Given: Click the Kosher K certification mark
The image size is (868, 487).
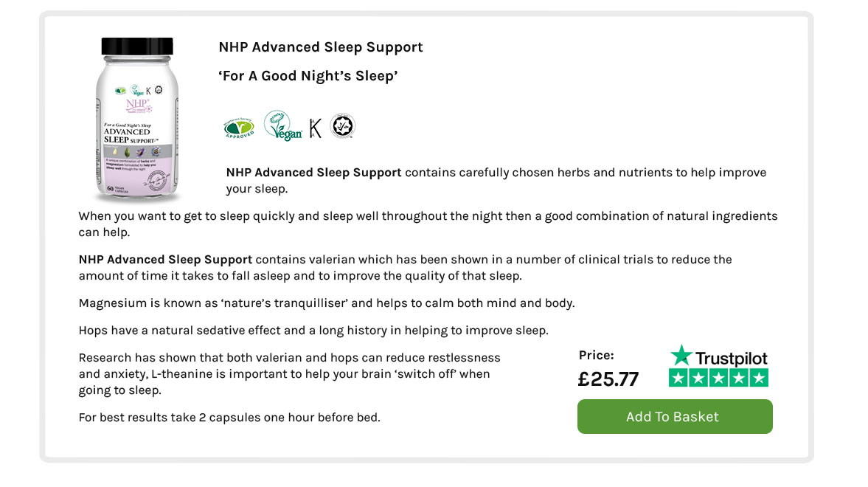Looking at the screenshot, I should click(315, 128).
